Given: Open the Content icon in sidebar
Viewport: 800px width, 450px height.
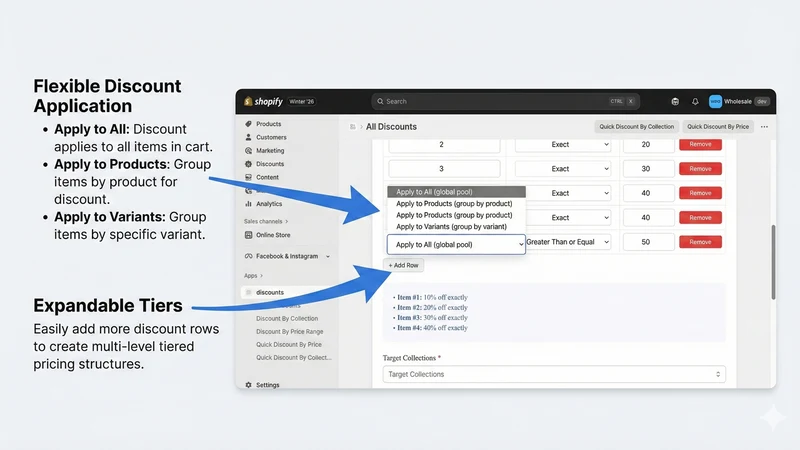Looking at the screenshot, I should click(248, 177).
